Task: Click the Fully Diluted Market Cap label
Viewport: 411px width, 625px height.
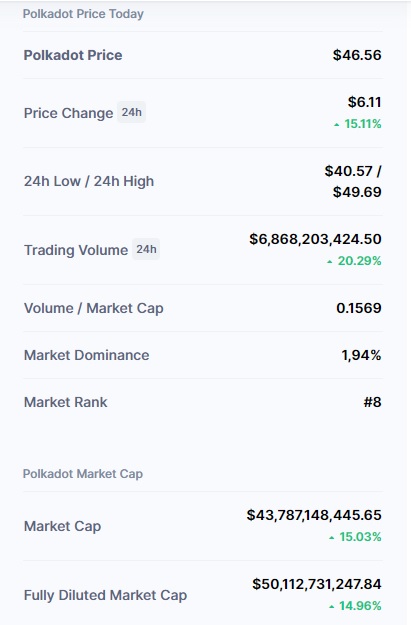Action: (105, 595)
